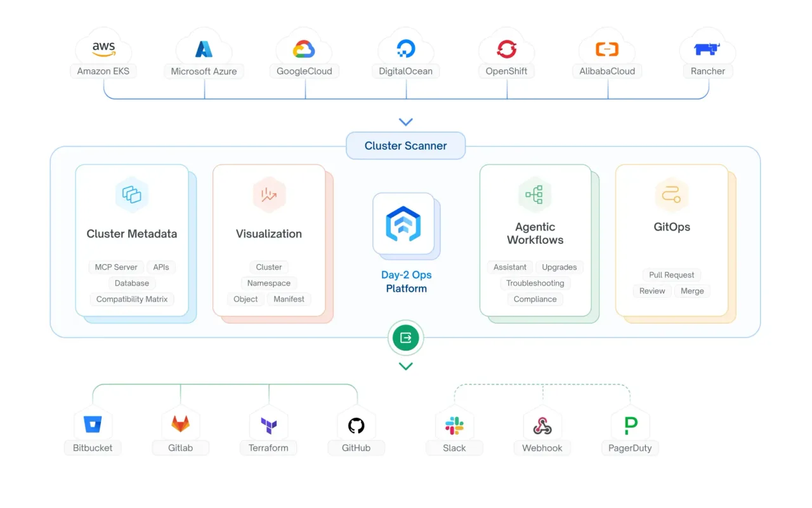Select the Compatibility Matrix tag
Viewport: 812px width, 508px height.
pyautogui.click(x=132, y=299)
